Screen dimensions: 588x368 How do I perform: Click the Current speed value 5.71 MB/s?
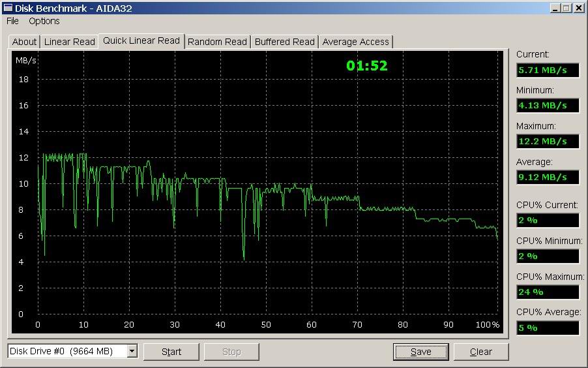(548, 70)
